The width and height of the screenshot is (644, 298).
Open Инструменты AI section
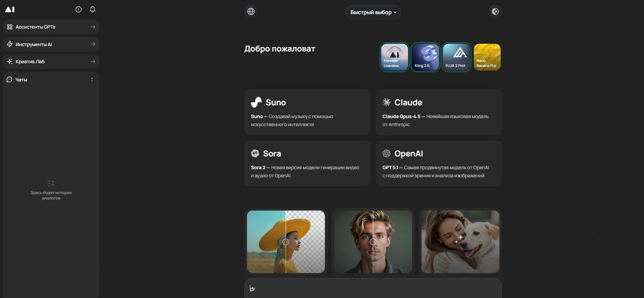(51, 44)
